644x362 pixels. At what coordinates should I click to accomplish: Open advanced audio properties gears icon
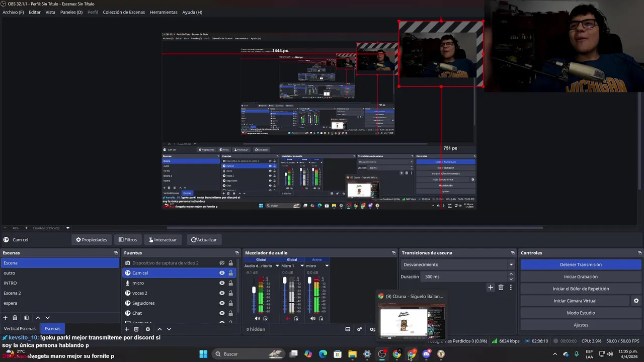tap(359, 329)
